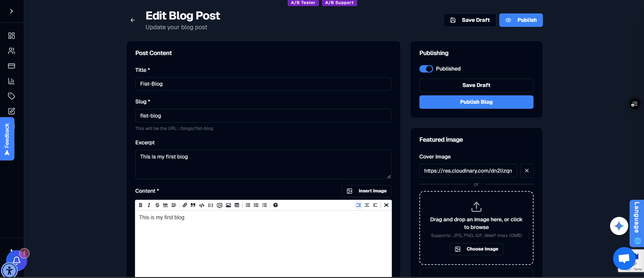
Task: Open the live chat bubble
Action: tap(624, 259)
